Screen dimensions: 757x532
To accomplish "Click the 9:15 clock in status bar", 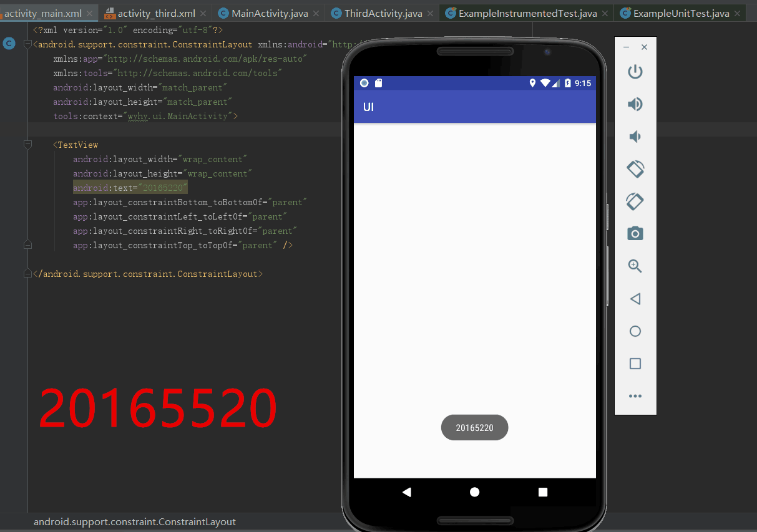I will pyautogui.click(x=583, y=83).
